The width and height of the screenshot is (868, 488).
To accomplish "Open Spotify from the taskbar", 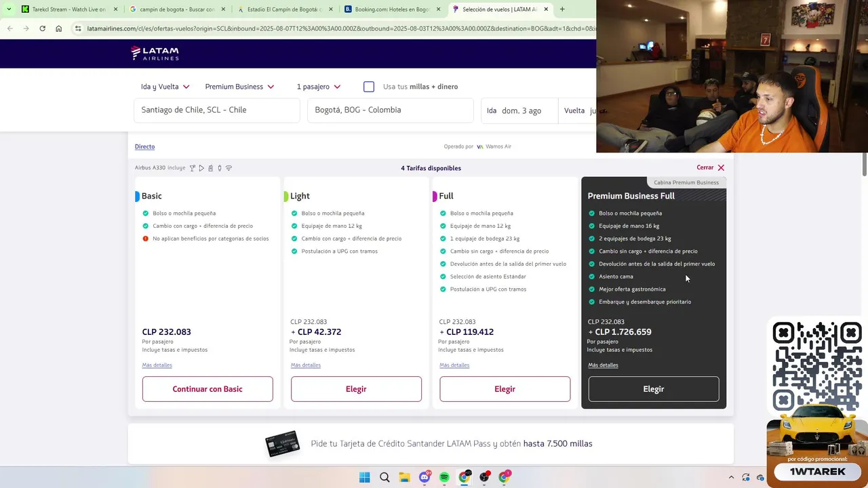I will (x=444, y=477).
